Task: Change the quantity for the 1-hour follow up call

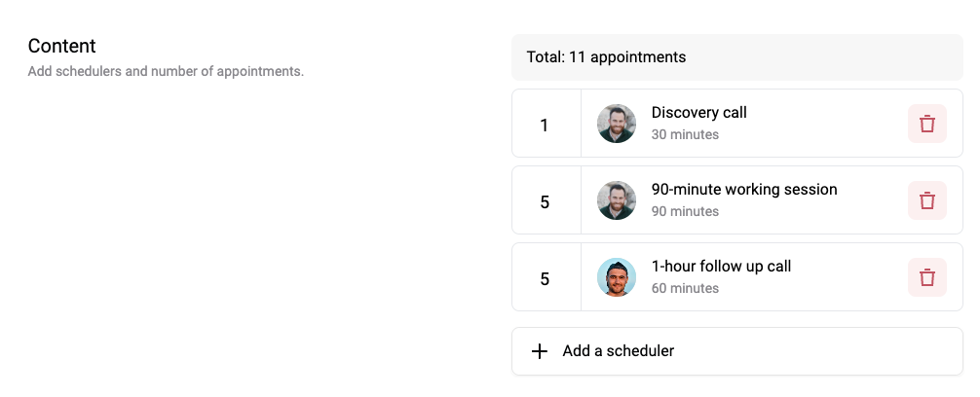Action: [x=547, y=277]
